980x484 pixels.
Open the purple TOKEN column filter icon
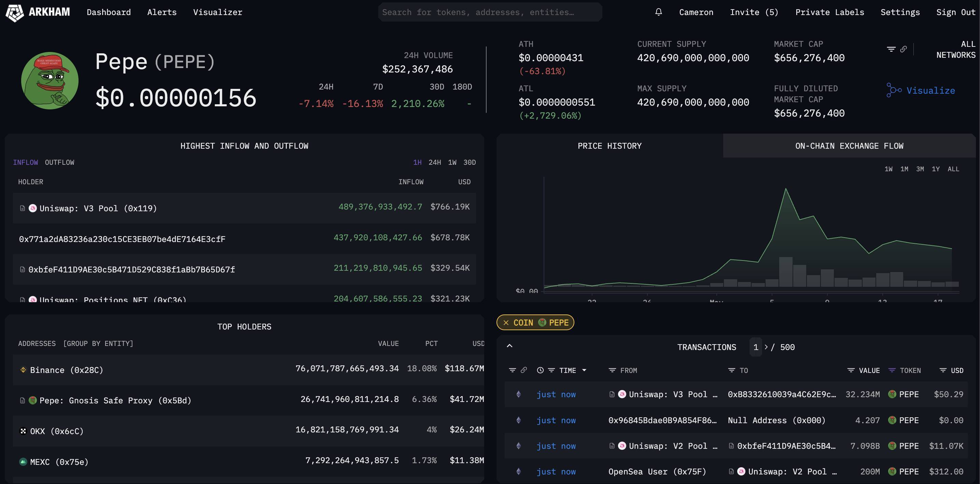pyautogui.click(x=892, y=370)
